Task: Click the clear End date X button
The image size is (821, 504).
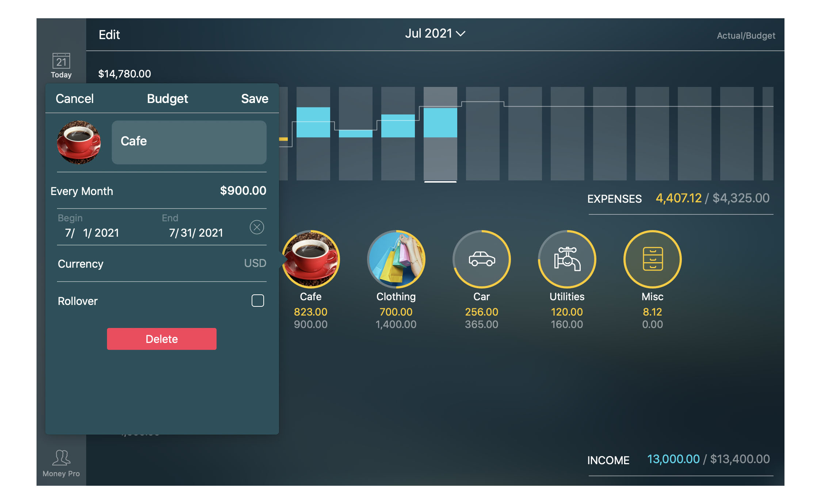Action: [257, 227]
